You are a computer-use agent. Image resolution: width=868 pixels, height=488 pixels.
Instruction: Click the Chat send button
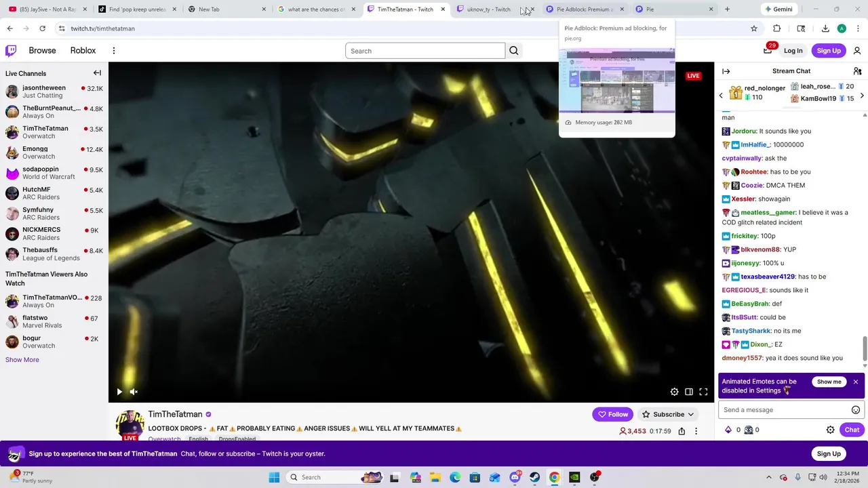[x=852, y=430]
